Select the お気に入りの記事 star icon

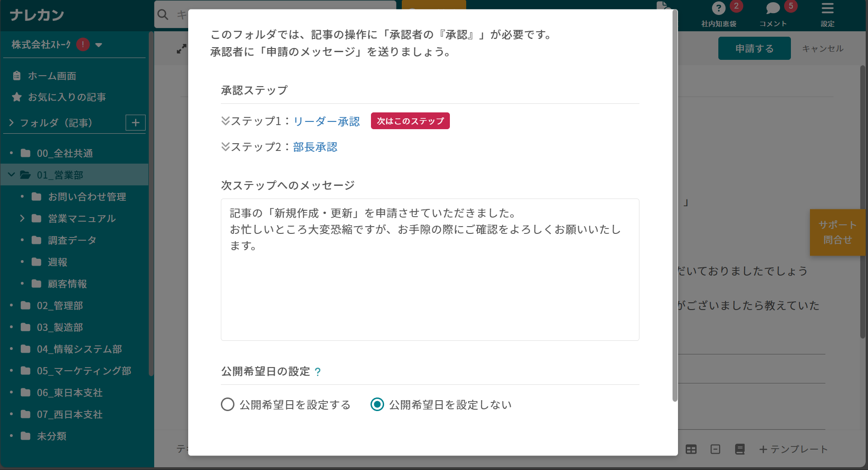[x=17, y=97]
